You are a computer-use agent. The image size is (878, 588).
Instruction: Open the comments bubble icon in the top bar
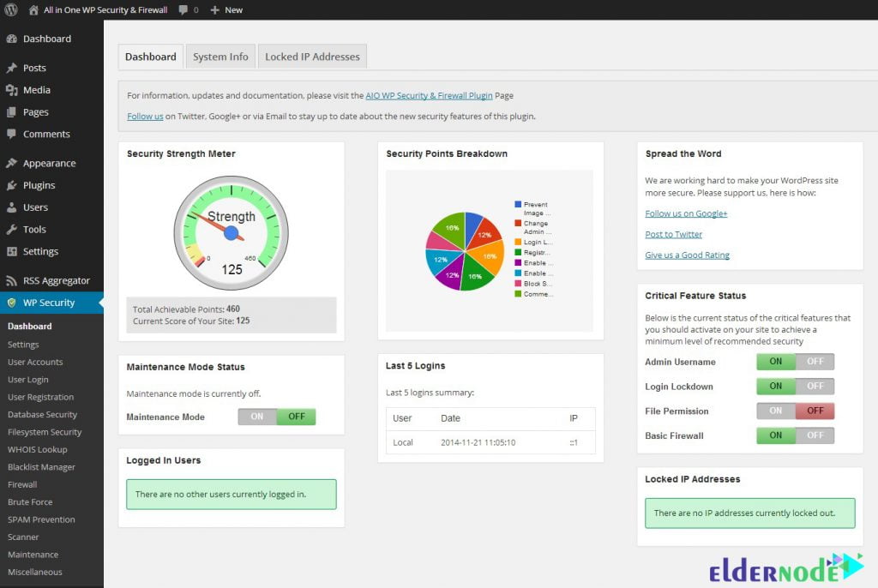183,9
